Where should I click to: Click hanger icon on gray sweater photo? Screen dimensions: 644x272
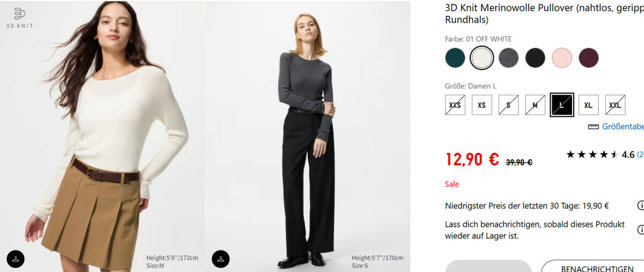coord(221,259)
